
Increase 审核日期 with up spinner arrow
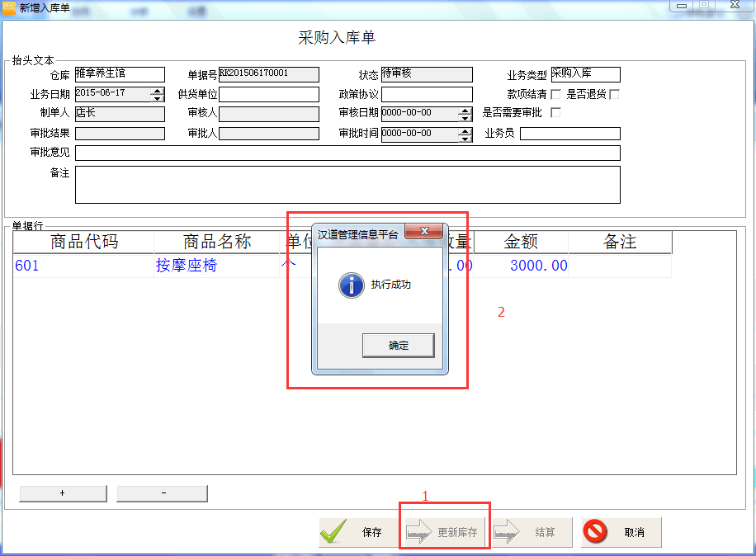[x=465, y=111]
